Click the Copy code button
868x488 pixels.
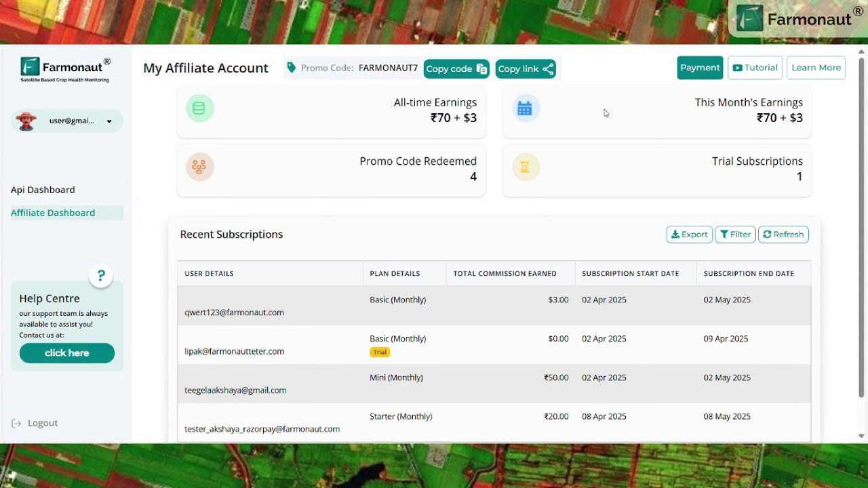tap(456, 68)
